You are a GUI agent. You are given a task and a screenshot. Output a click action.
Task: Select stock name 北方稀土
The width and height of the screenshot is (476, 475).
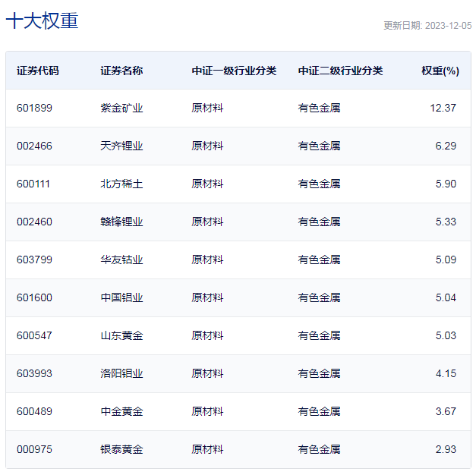pyautogui.click(x=121, y=184)
